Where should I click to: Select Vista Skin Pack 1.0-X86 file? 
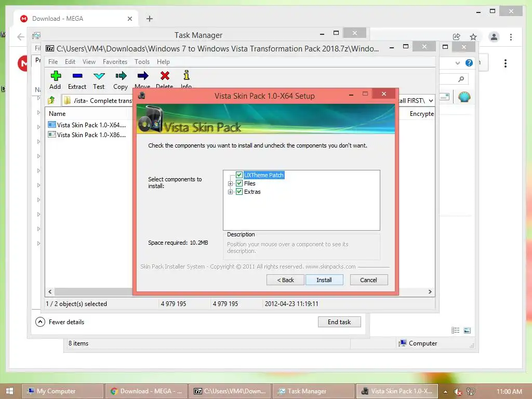(87, 135)
